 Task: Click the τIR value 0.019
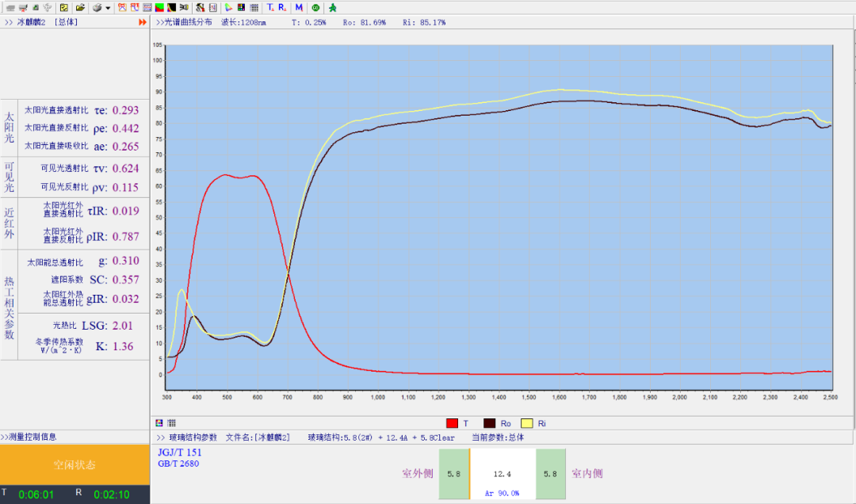click(x=125, y=212)
